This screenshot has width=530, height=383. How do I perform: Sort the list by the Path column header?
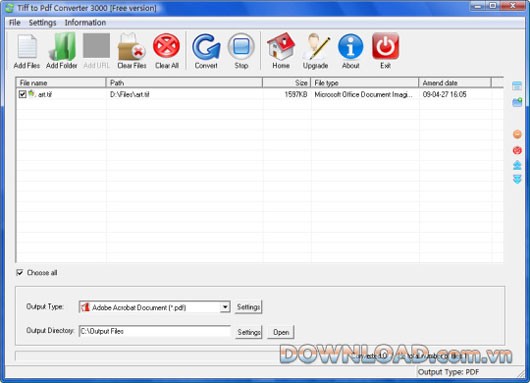click(185, 83)
